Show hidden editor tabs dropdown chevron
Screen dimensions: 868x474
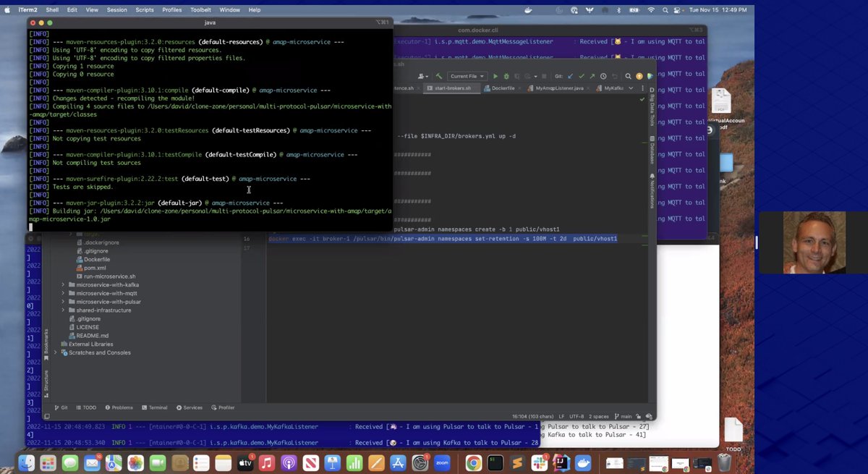click(x=631, y=88)
